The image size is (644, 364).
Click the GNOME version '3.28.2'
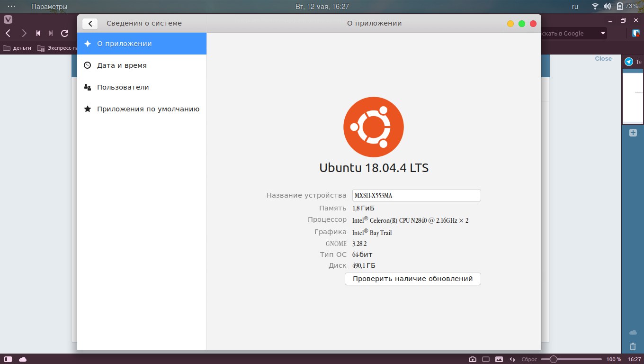click(359, 244)
